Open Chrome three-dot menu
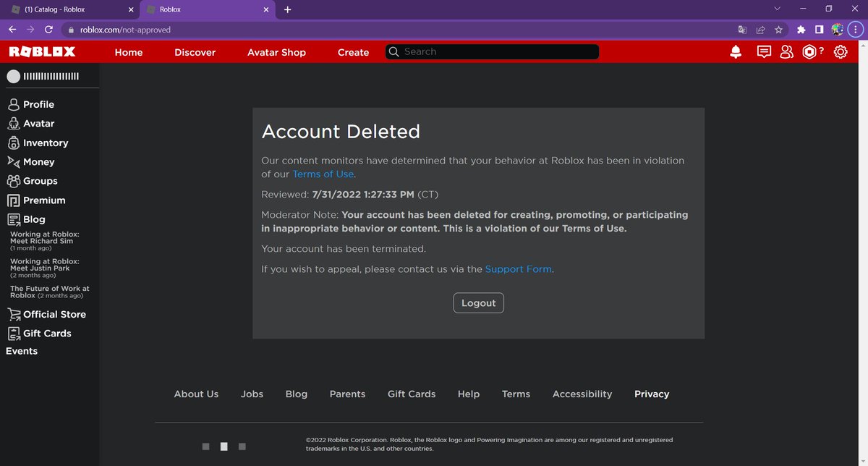The image size is (868, 466). coord(856,30)
